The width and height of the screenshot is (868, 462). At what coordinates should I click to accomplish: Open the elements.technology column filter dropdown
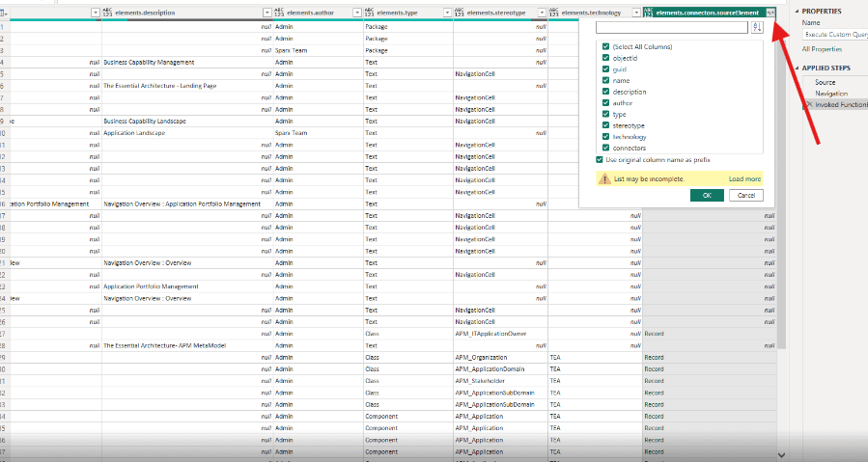pos(634,12)
